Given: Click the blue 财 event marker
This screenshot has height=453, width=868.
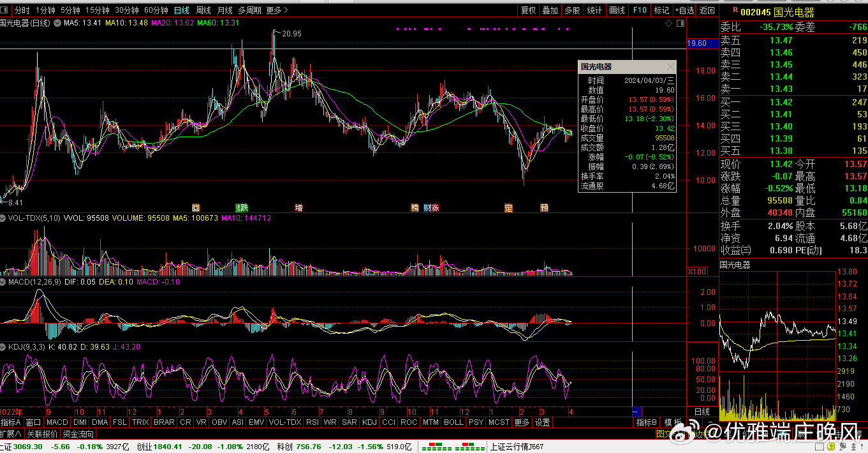Looking at the screenshot, I should [427, 207].
